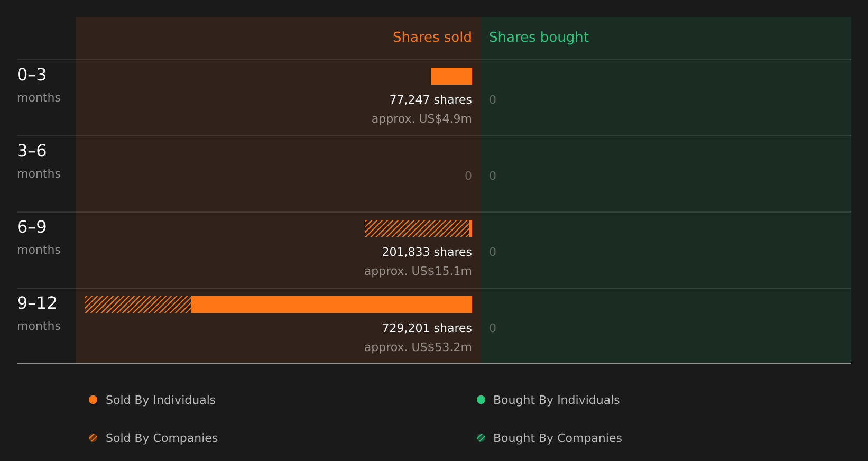Toggle the Sold By Companies legend label
The height and width of the screenshot is (461, 868).
[162, 438]
